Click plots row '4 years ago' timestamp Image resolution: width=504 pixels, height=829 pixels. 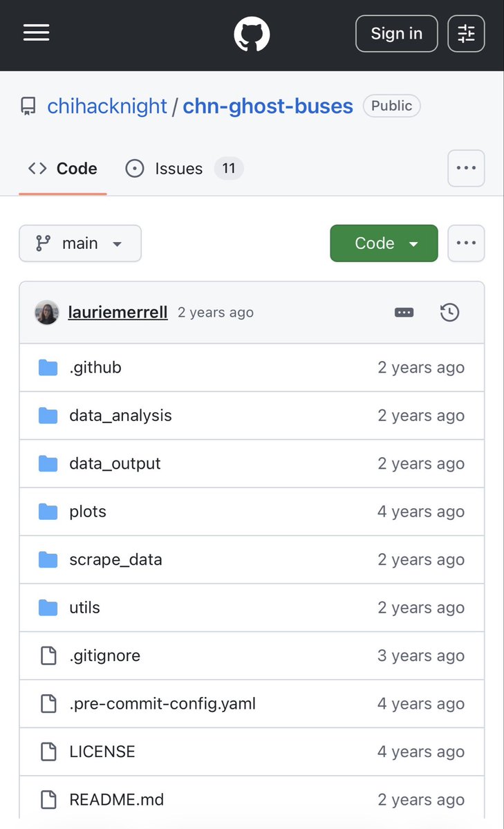421,512
